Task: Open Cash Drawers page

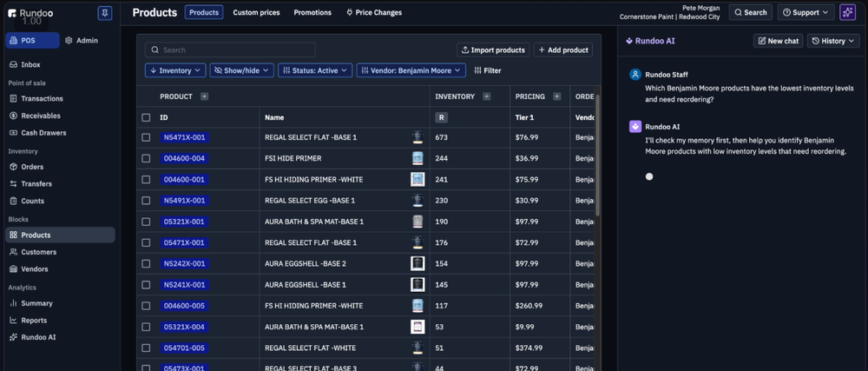Action: pyautogui.click(x=43, y=133)
